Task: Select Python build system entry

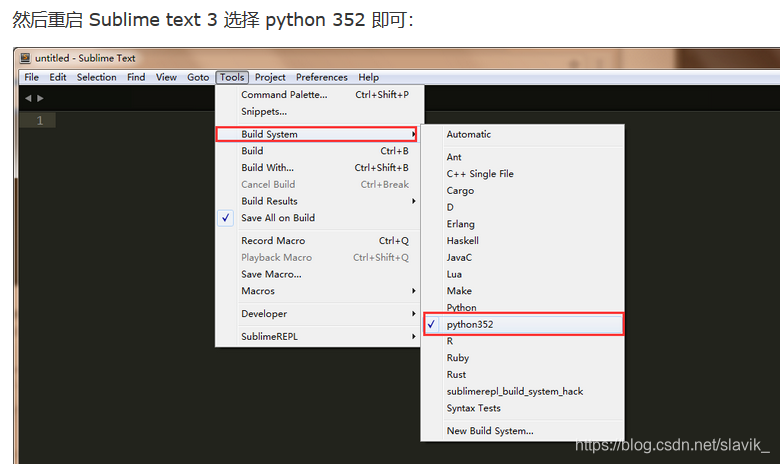Action: [523, 307]
